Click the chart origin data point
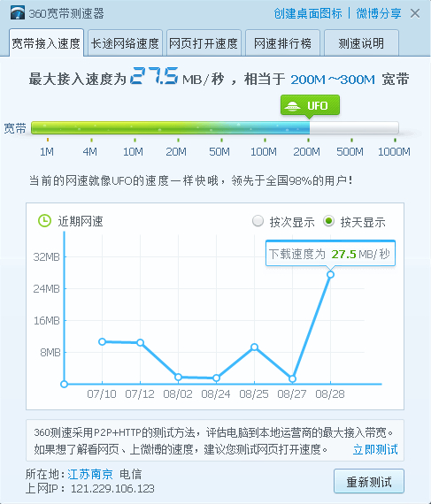The width and height of the screenshot is (431, 504). tap(64, 384)
